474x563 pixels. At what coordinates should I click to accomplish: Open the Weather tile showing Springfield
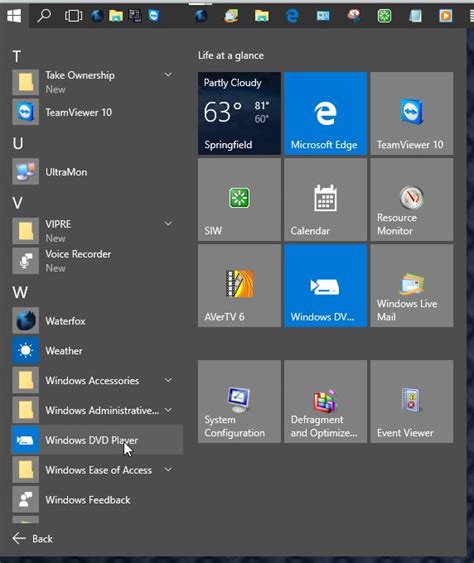(x=239, y=113)
